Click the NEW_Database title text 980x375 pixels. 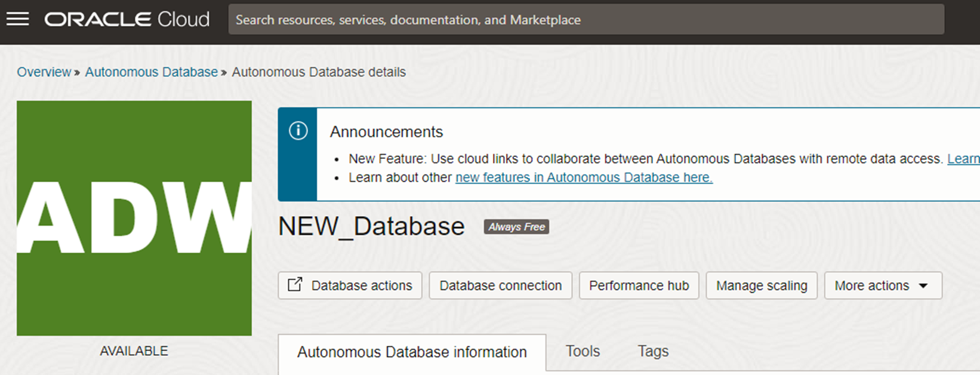[x=371, y=226]
